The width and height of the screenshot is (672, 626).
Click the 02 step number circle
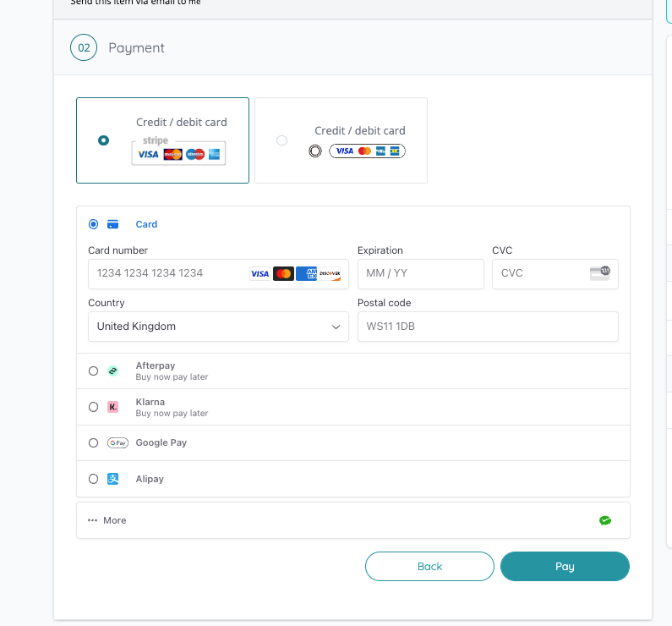click(x=84, y=47)
